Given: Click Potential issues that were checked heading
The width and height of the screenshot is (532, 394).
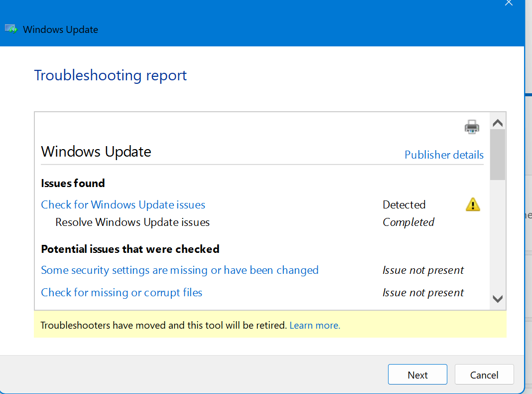Looking at the screenshot, I should (130, 249).
